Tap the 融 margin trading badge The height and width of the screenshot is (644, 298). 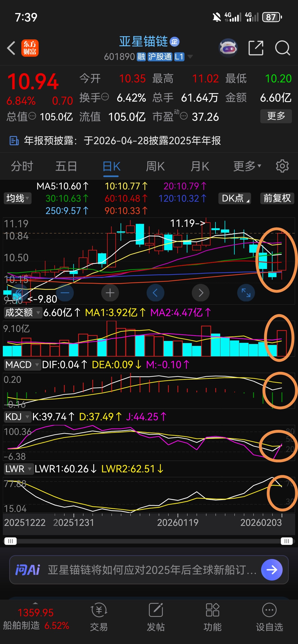tap(141, 57)
